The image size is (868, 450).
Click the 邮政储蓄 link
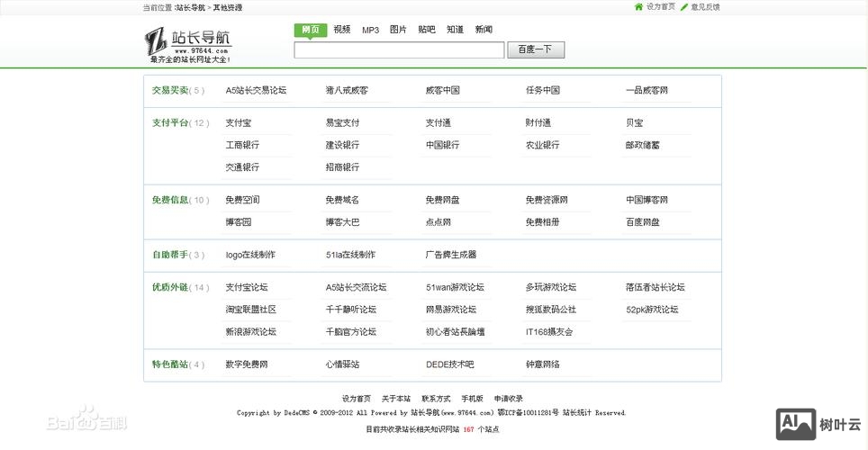643,145
